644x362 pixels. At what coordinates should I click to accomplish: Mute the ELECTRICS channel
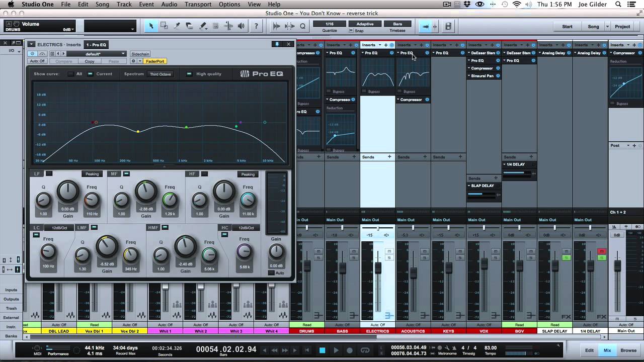(x=389, y=251)
